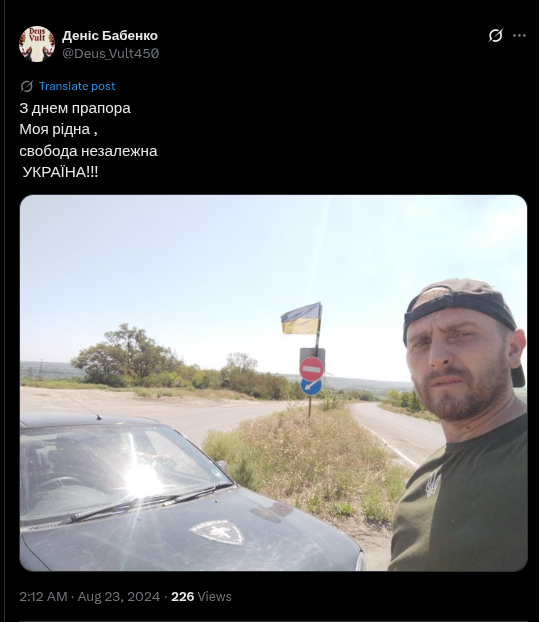Click the Translate post link
Viewport: 539px width, 622px height.
coord(77,86)
